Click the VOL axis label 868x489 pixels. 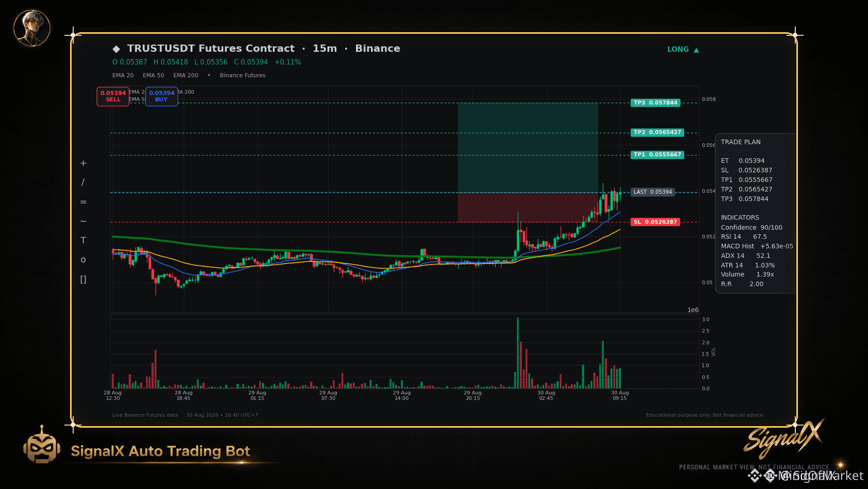tap(714, 352)
